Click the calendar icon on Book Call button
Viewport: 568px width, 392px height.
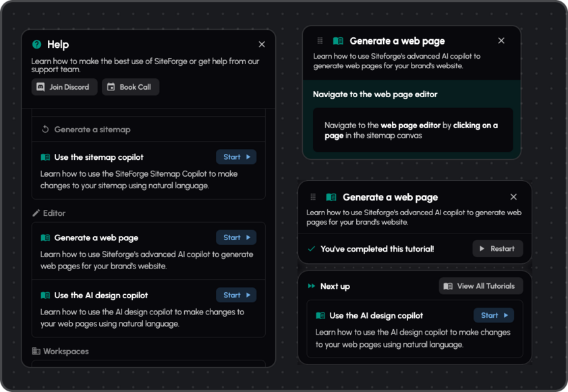[110, 86]
